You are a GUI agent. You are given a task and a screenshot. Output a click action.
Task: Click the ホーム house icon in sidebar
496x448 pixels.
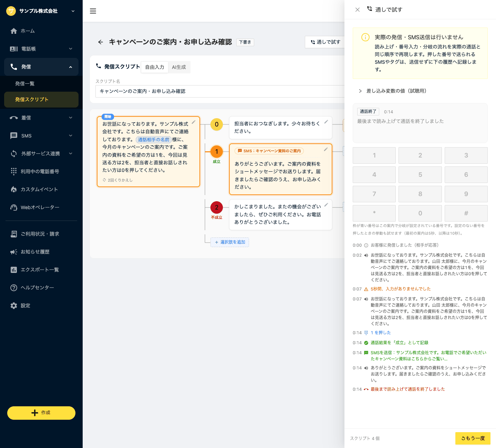coord(14,31)
